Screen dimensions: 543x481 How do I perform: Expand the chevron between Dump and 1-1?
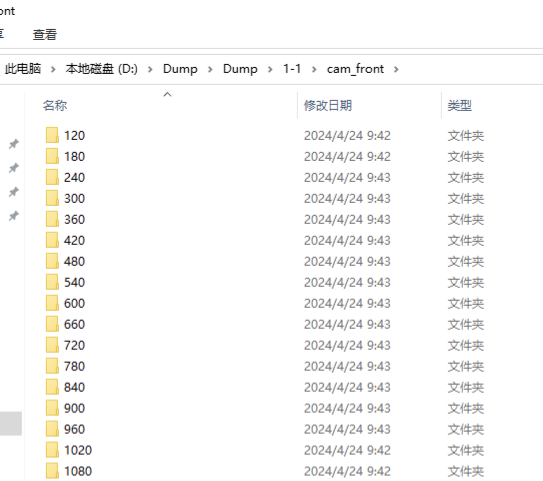pyautogui.click(x=270, y=69)
